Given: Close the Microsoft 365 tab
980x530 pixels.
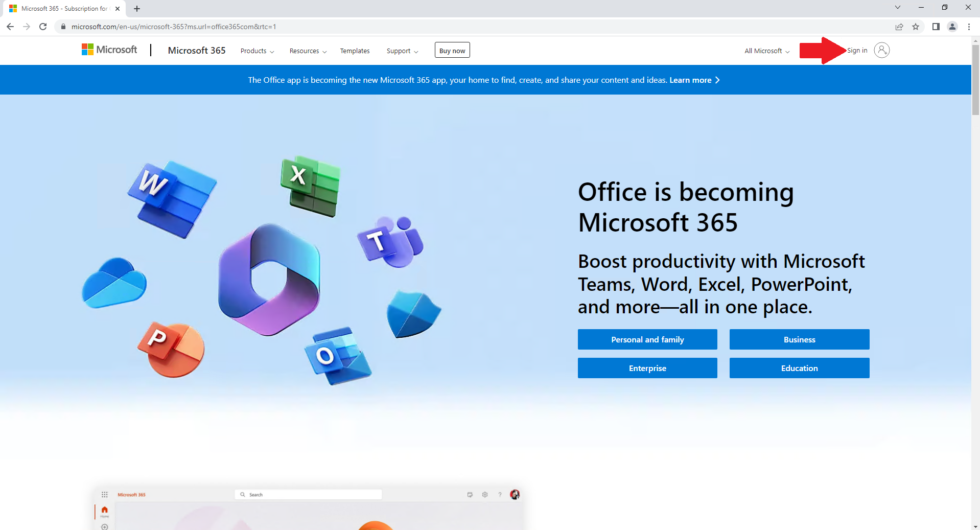Looking at the screenshot, I should (x=118, y=9).
